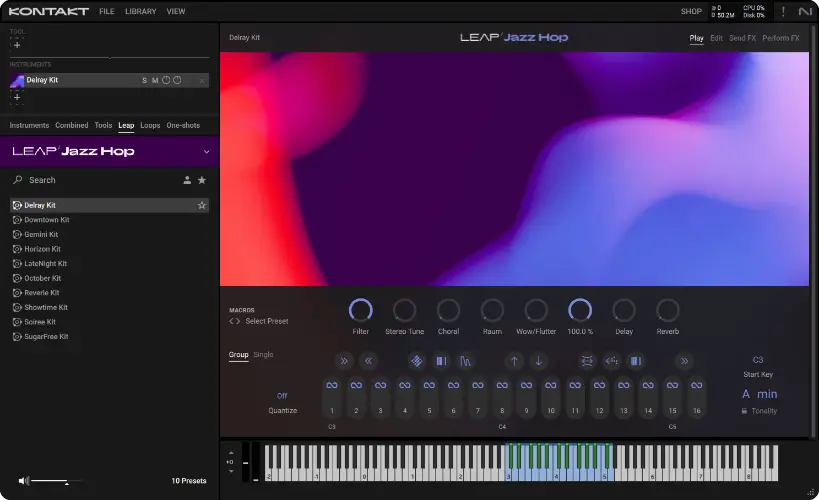
Task: Open the VIEW menu
Action: 176,11
